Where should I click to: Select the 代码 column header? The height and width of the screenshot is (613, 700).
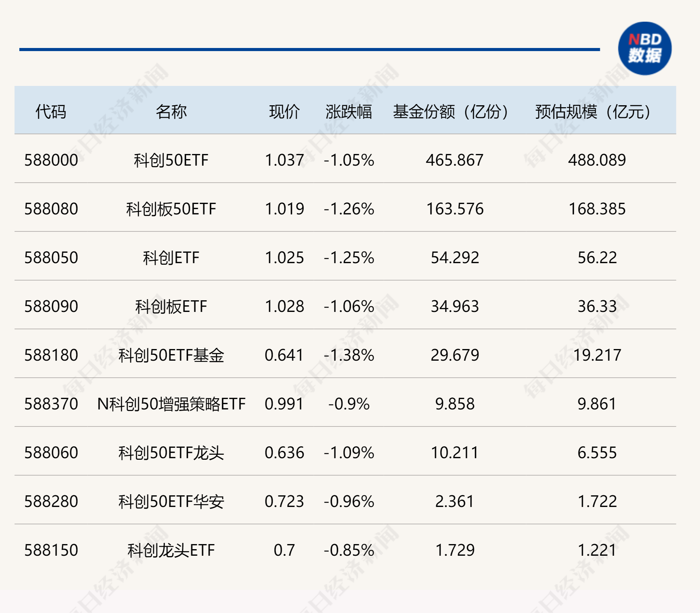51,112
